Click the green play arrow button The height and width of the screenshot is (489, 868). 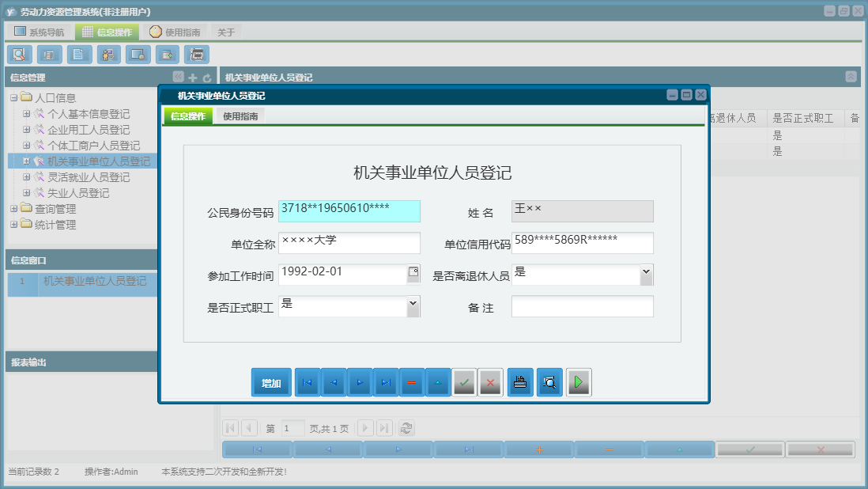[x=579, y=382]
